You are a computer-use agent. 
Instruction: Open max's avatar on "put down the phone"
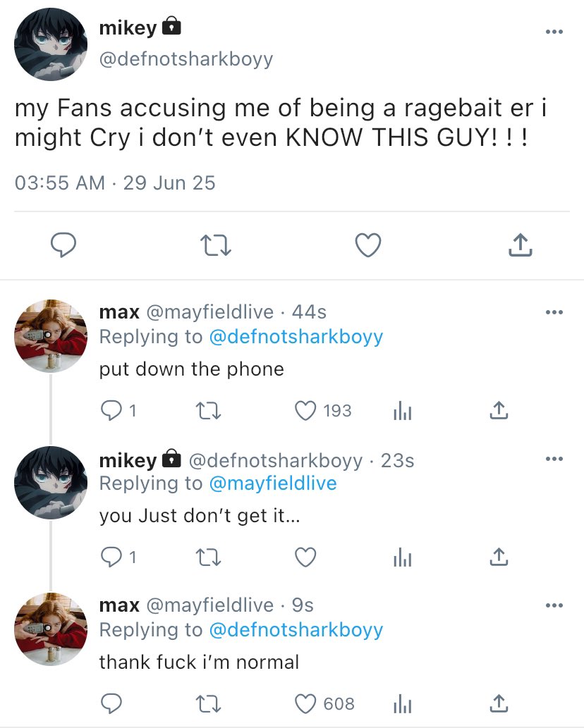click(x=51, y=335)
